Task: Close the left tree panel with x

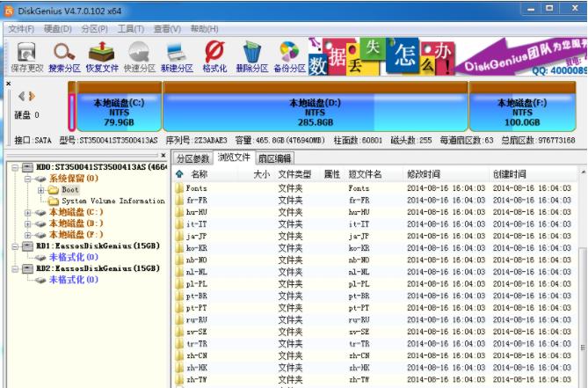Action: coord(163,155)
